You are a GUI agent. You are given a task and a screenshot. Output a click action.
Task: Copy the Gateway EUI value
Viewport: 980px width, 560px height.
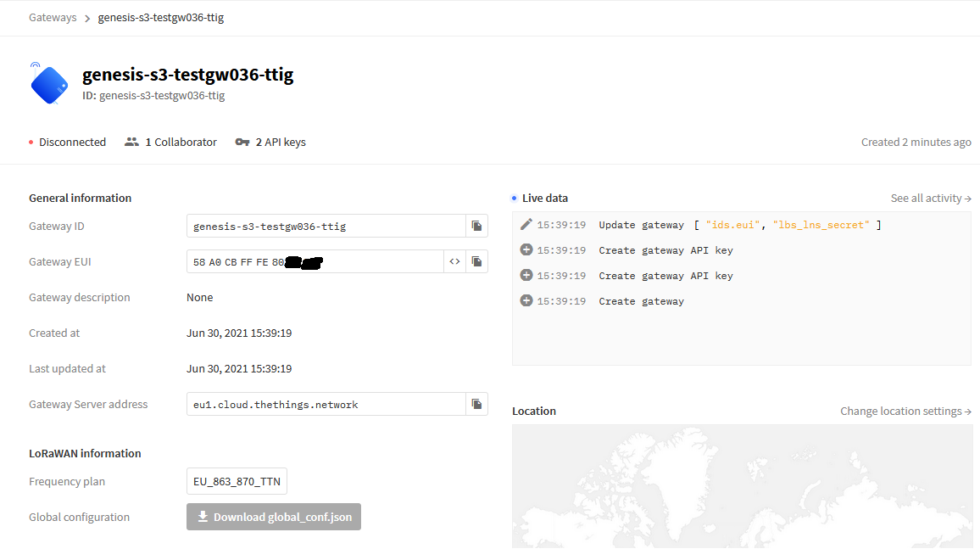tap(476, 261)
